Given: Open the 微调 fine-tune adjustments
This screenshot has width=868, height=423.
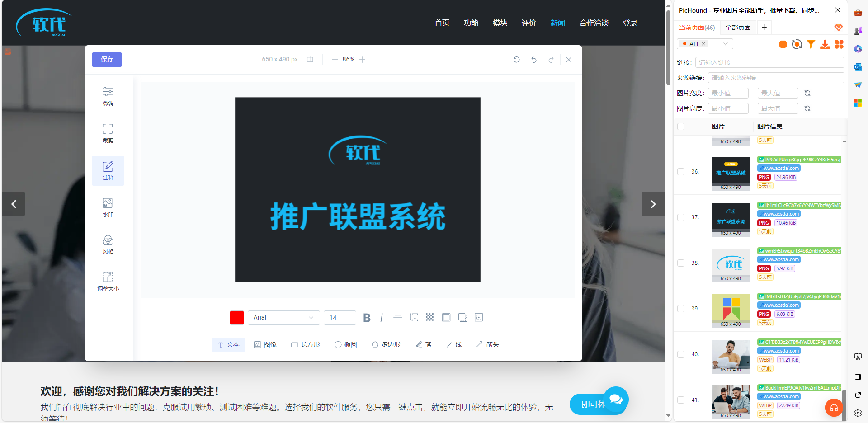Looking at the screenshot, I should click(108, 96).
